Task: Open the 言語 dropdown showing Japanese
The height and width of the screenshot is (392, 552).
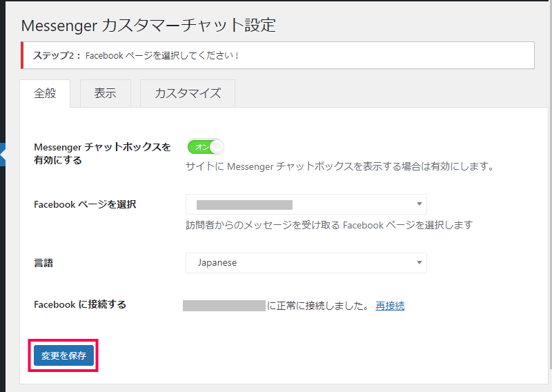Action: point(306,263)
